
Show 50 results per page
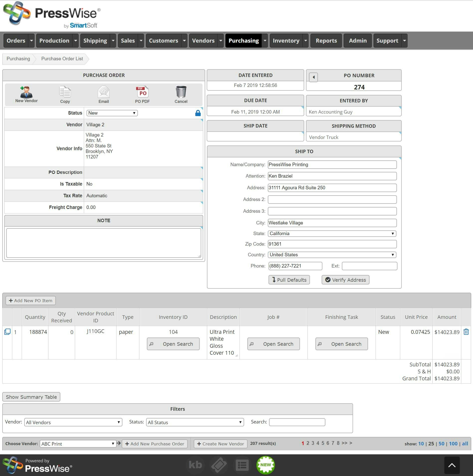[441, 444]
